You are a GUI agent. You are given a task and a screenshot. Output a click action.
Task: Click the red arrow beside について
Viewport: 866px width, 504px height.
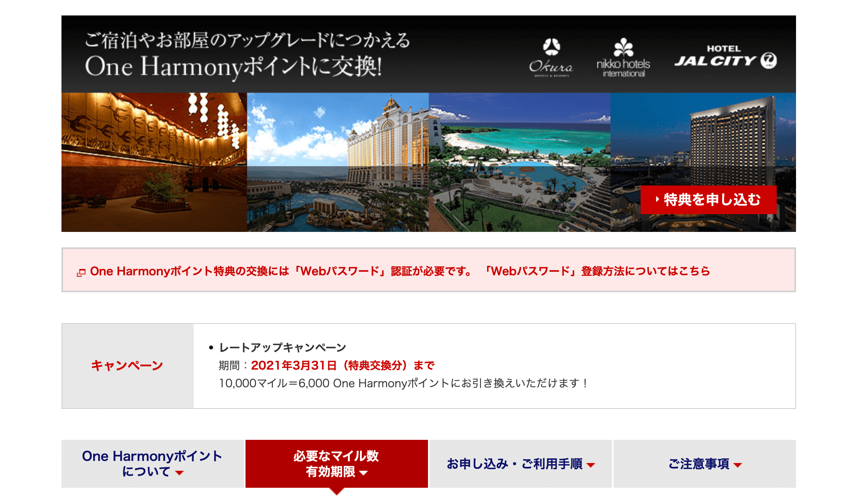179,473
